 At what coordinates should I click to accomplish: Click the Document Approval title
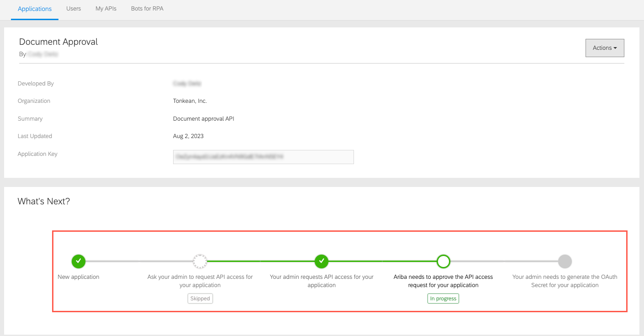[58, 42]
